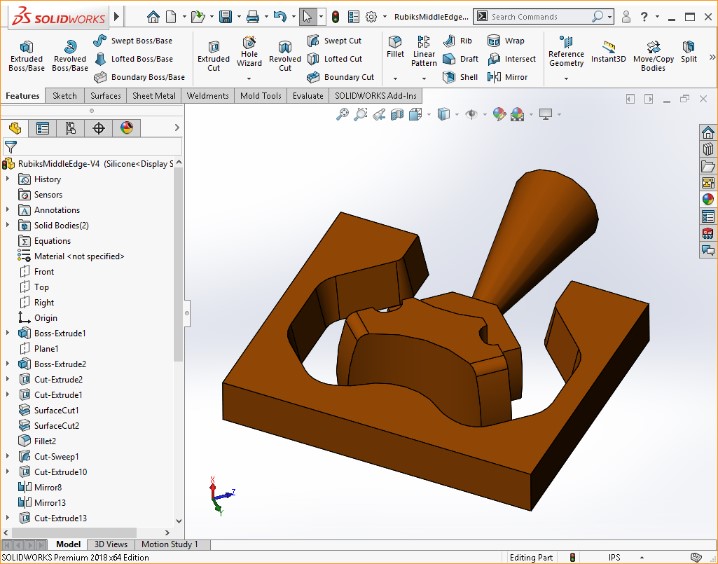The image size is (718, 564).
Task: Expand the Annotations node
Action: (7, 210)
